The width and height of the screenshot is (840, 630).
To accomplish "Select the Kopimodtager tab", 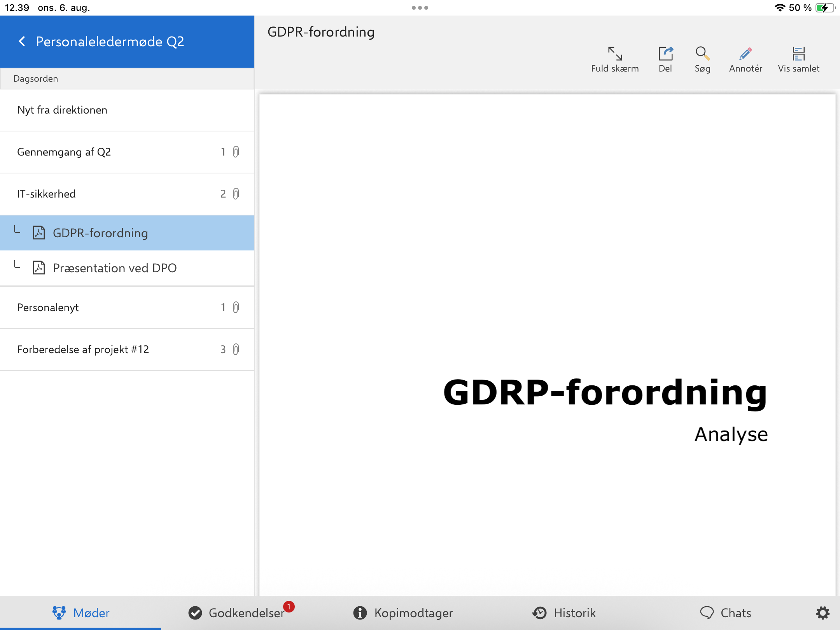I will point(403,613).
